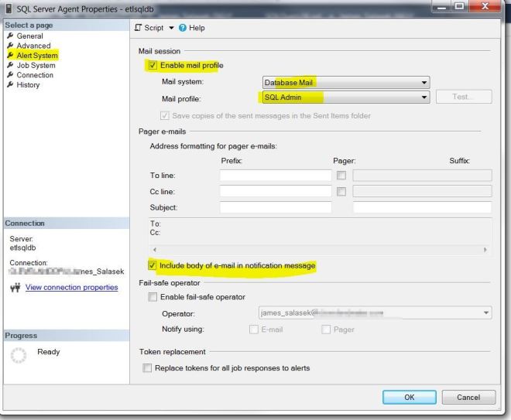
Task: Click the Job System page icon
Action: coord(10,66)
